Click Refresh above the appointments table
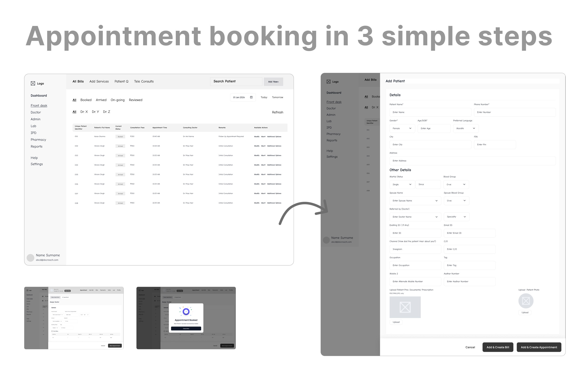Image resolution: width=588 pixels, height=371 pixels. coord(277,112)
